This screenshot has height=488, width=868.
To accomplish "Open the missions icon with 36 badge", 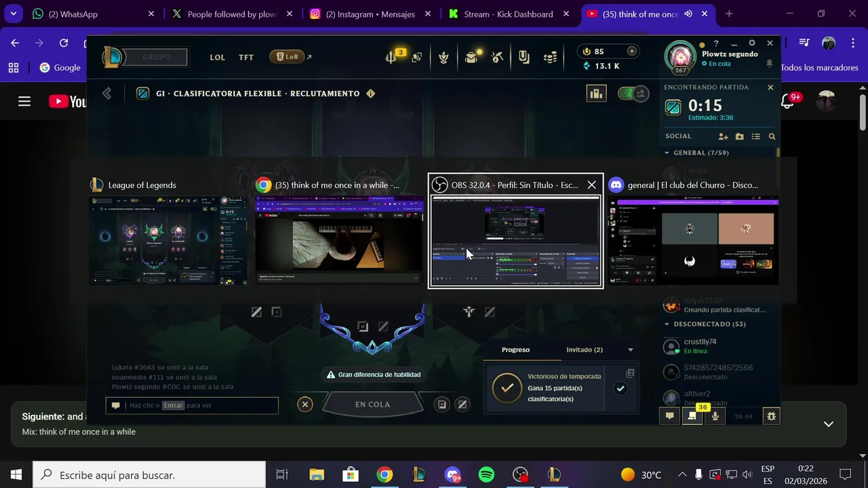I will 692,415.
